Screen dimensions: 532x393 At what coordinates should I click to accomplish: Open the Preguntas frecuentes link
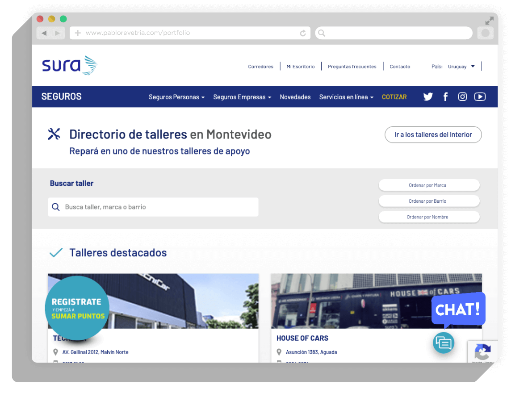coord(352,67)
